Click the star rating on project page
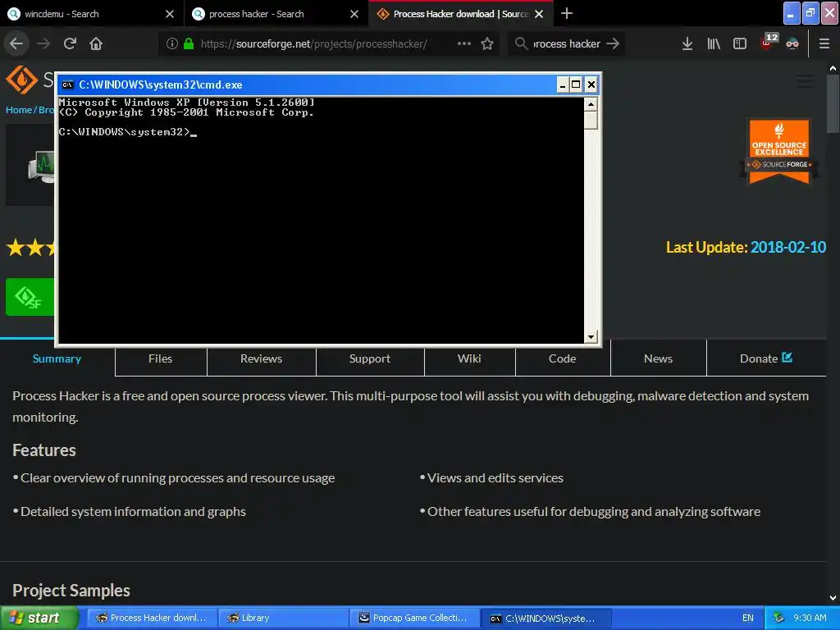 click(30, 248)
